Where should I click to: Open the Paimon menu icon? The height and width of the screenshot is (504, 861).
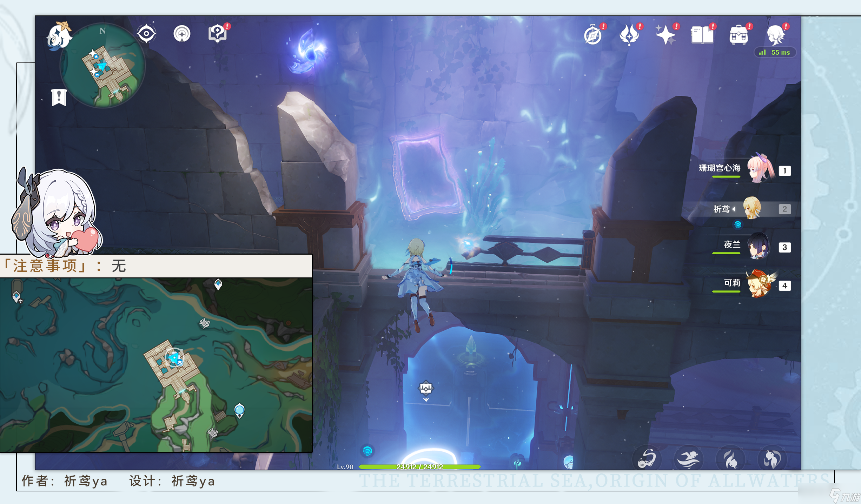[59, 36]
